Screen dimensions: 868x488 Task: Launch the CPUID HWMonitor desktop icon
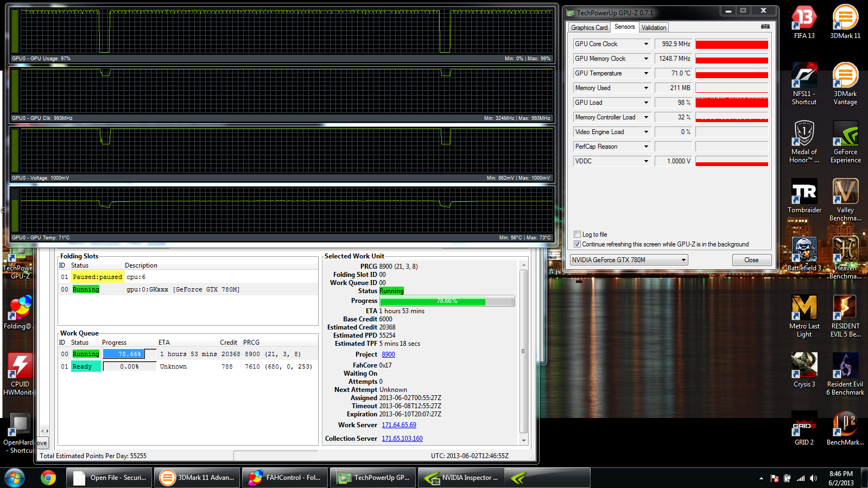[x=18, y=375]
